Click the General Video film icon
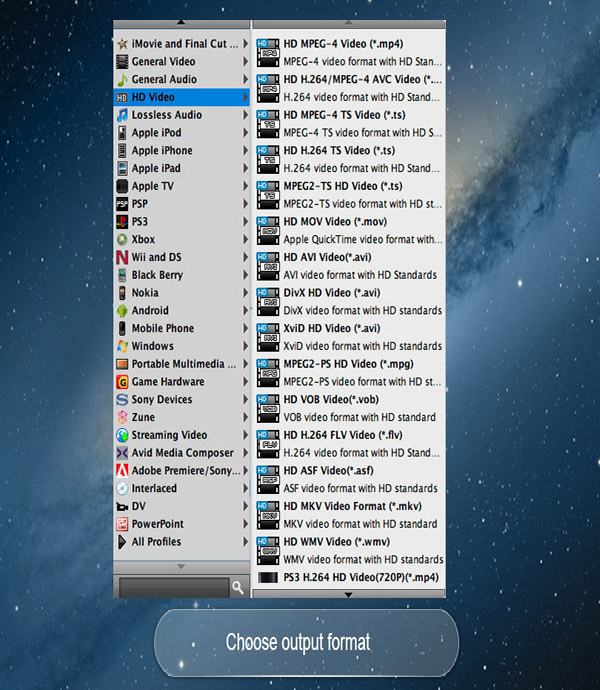The width and height of the screenshot is (600, 690). click(122, 62)
